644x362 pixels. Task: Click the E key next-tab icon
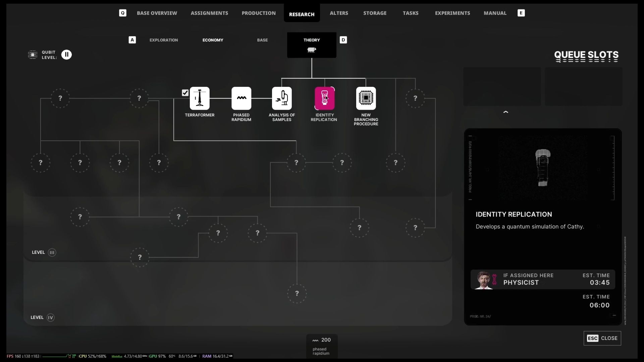(521, 13)
